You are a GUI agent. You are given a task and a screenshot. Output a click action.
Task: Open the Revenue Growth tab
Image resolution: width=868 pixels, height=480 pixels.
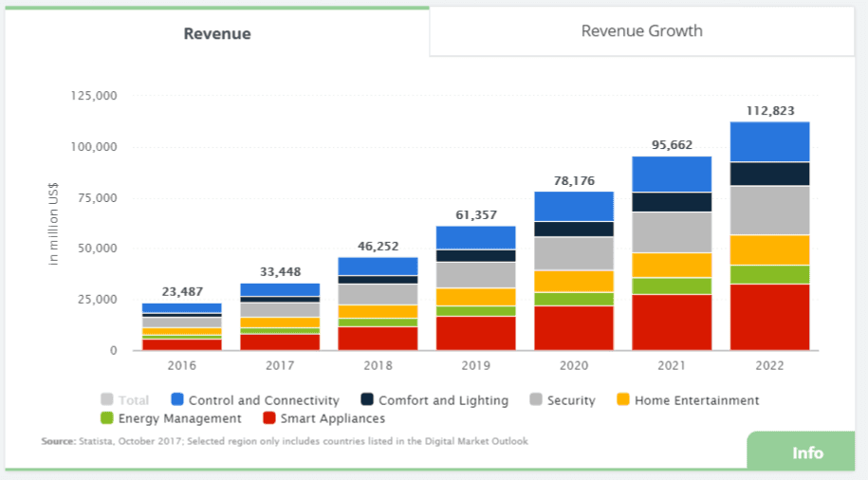pyautogui.click(x=641, y=31)
